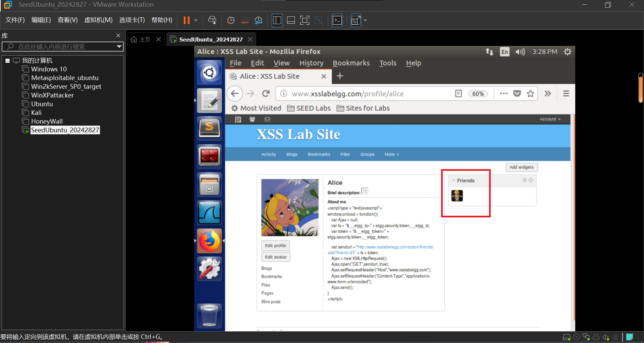Close the SeedUbuntu_20242827 VM tab

coord(250,40)
